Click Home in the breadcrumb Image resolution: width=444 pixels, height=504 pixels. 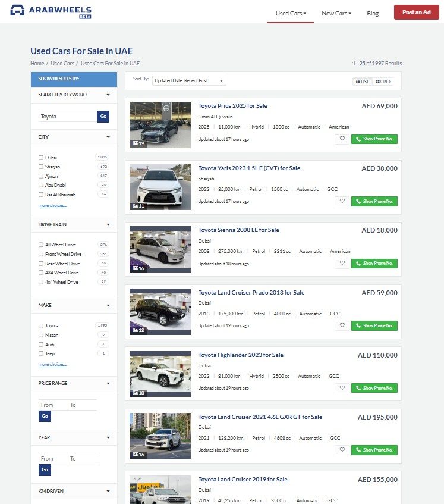(37, 63)
